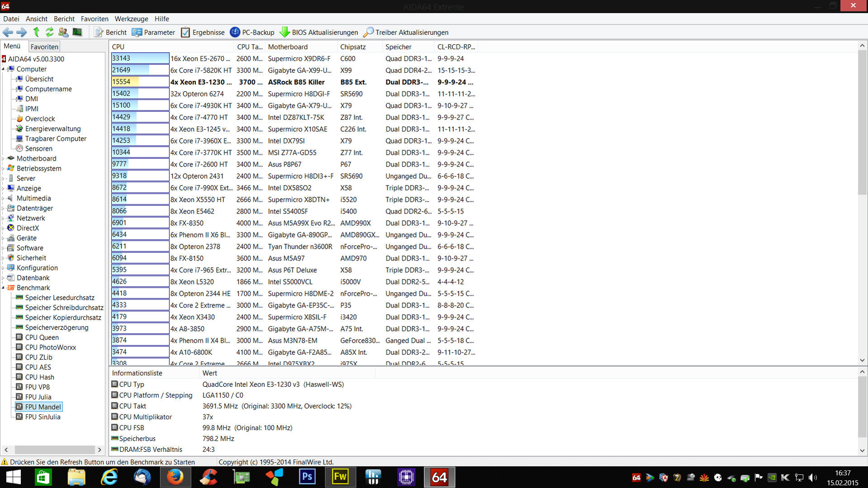Select the 8x FX-8350 result row

(x=294, y=223)
